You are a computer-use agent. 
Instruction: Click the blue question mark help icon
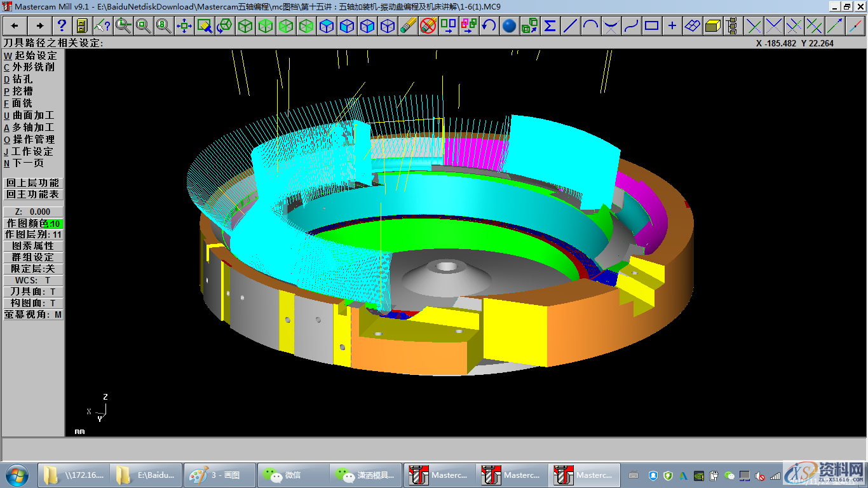pos(62,26)
